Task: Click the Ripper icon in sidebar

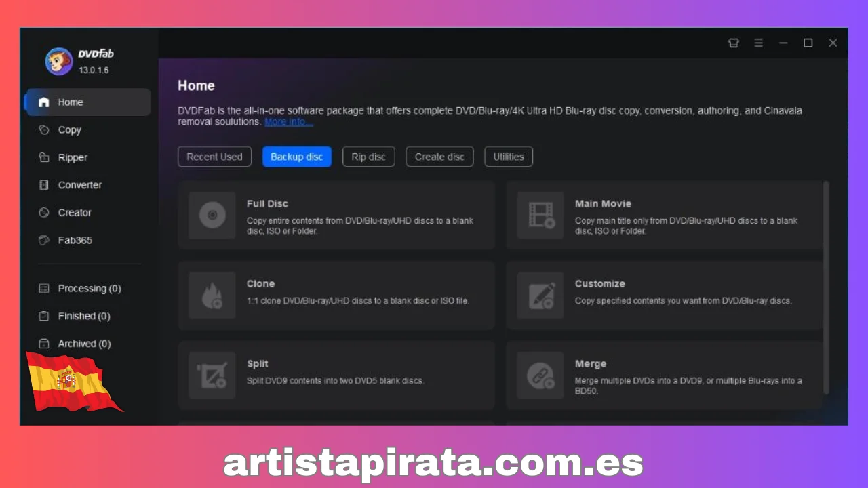Action: point(44,157)
